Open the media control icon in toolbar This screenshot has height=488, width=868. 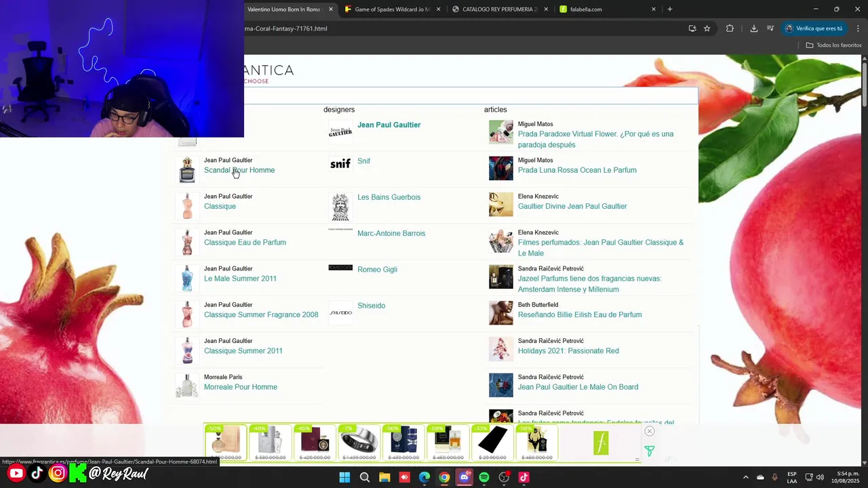coord(770,28)
